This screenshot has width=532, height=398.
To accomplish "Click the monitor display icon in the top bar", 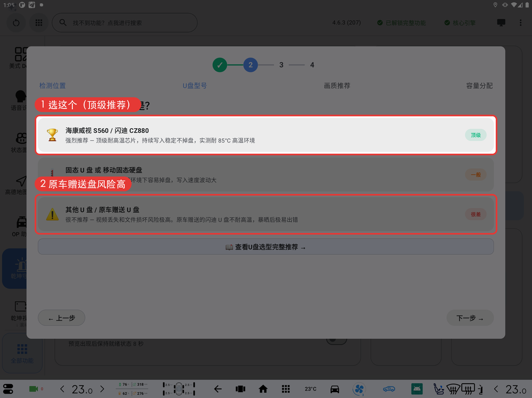I will point(501,23).
